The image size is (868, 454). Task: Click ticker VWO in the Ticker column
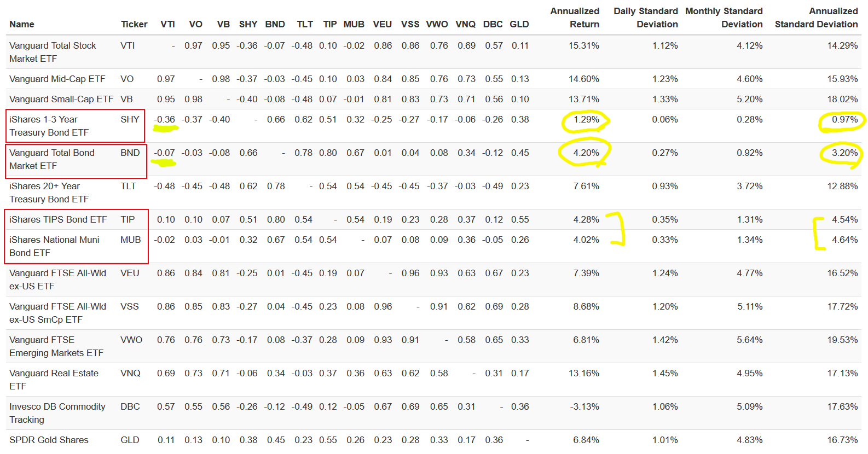pos(131,340)
